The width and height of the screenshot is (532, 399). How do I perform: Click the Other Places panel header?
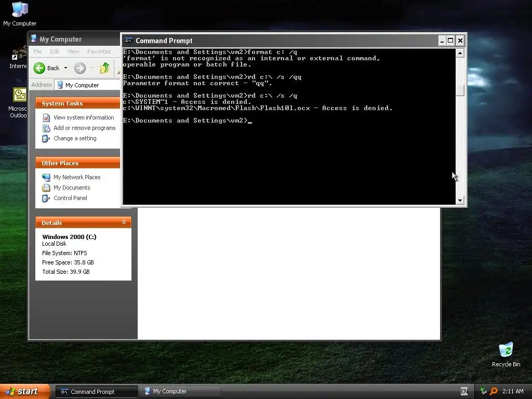78,163
